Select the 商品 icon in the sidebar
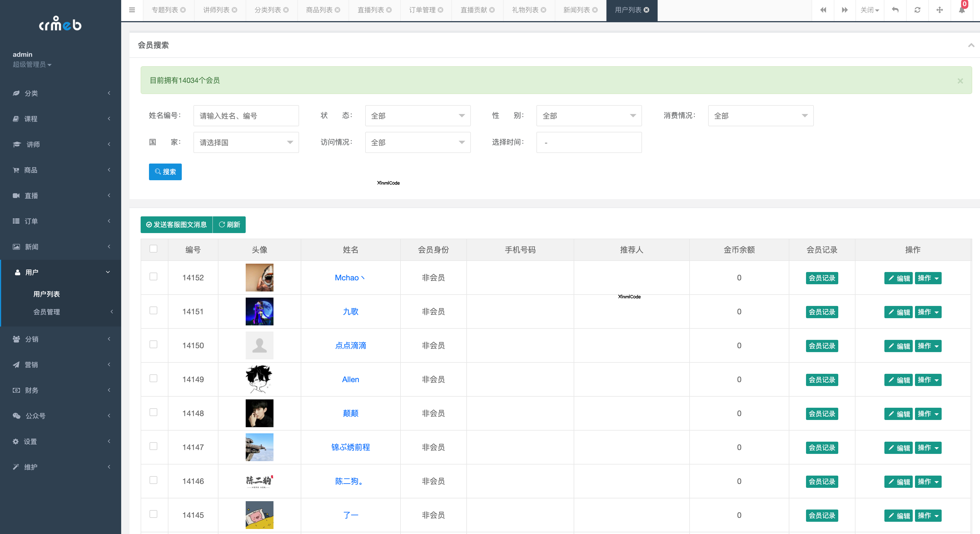980x534 pixels. click(16, 170)
